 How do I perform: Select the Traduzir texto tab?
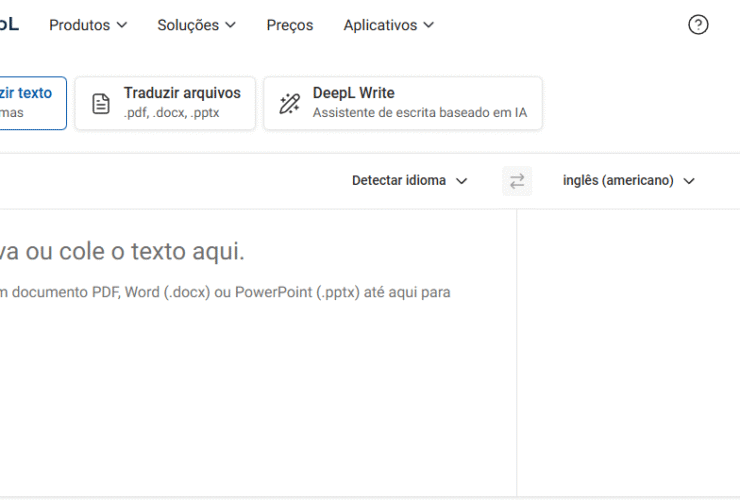click(32, 103)
